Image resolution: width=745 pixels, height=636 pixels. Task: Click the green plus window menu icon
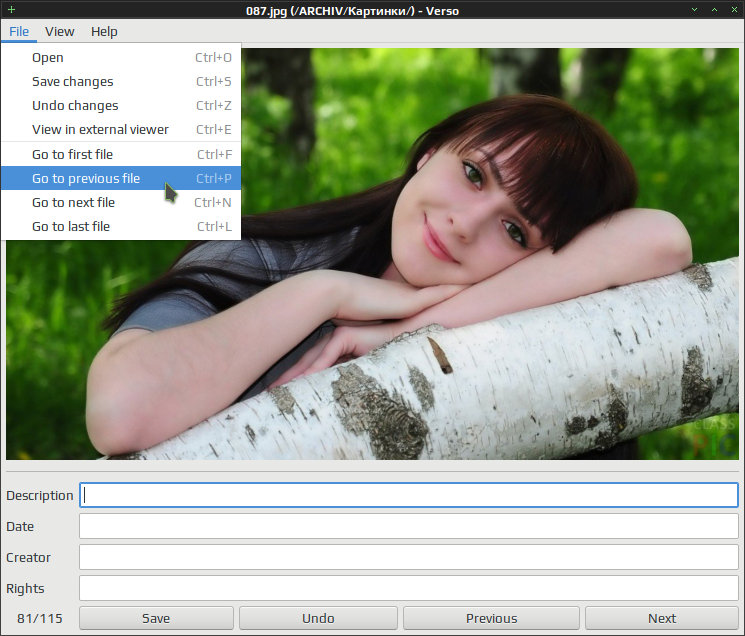click(11, 9)
